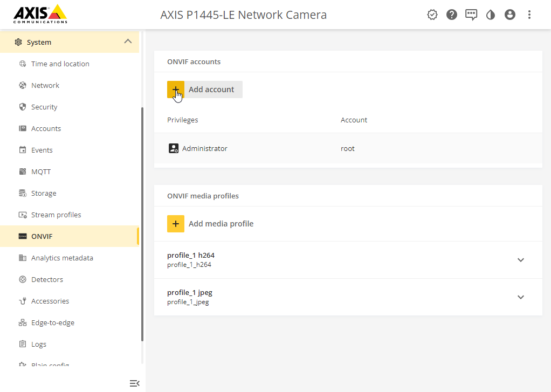Expand the profile_1 h264 chevron
The image size is (551, 392).
click(x=521, y=260)
